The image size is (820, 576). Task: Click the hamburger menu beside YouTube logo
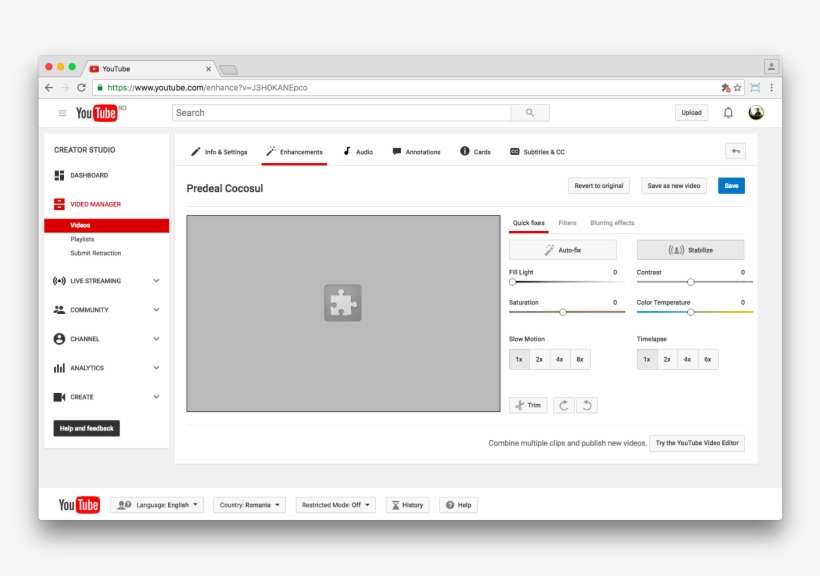pos(61,113)
